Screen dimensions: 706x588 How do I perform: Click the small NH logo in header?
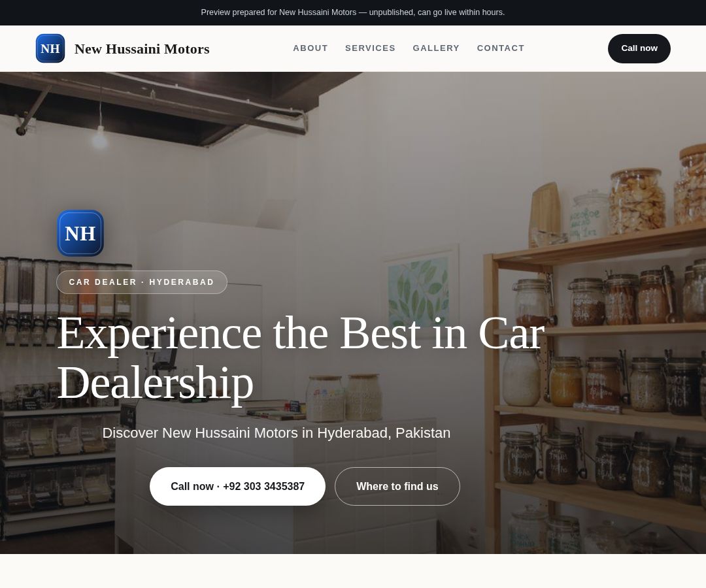(x=50, y=48)
